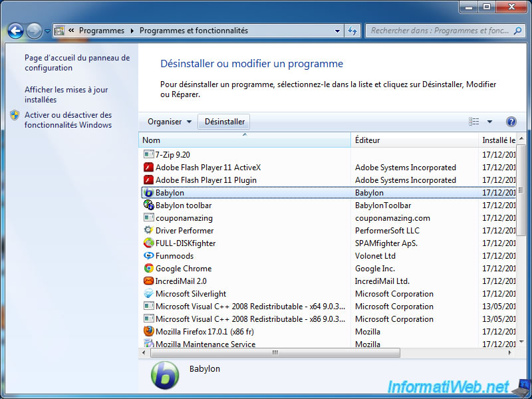532x399 pixels.
Task: Select the IncrediMail 2.0 program name
Action: 181,281
